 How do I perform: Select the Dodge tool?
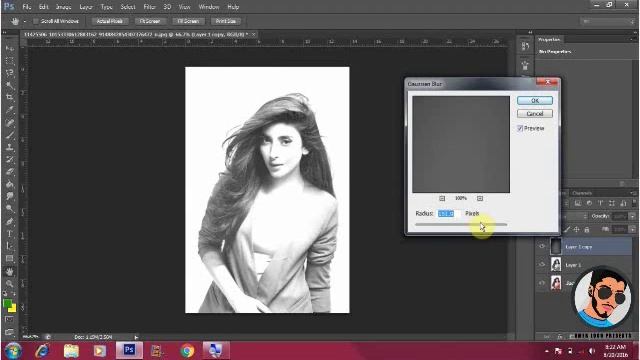click(10, 209)
